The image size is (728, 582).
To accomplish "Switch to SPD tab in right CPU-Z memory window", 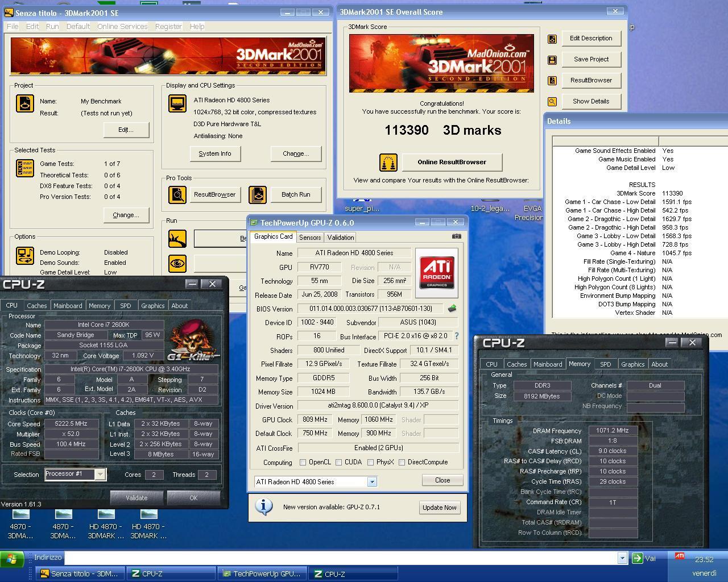I will click(606, 364).
